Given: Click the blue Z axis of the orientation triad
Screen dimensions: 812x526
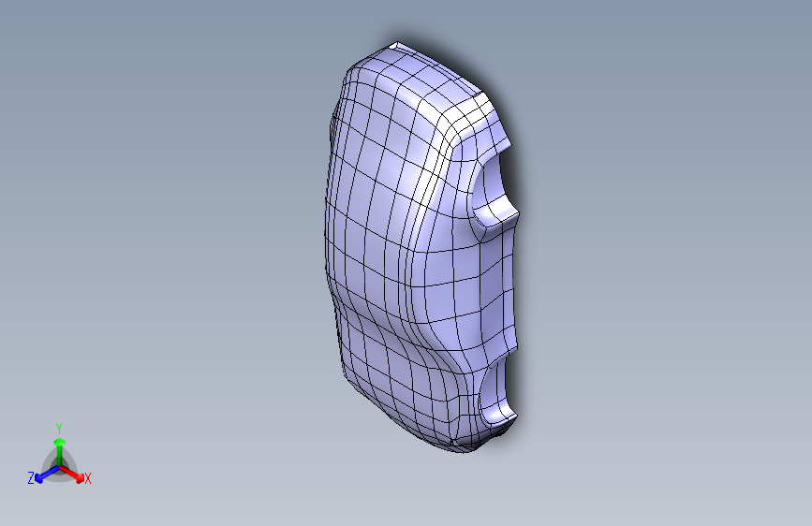Looking at the screenshot, I should tap(47, 474).
